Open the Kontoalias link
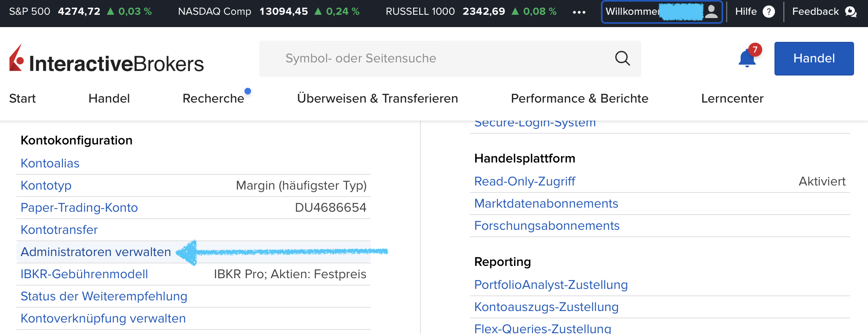868x334 pixels. 50,163
